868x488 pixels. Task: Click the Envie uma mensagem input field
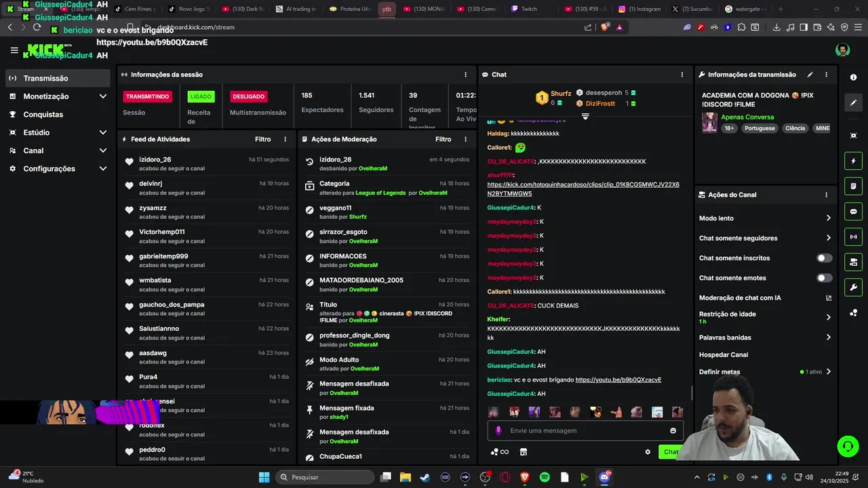coord(585,430)
